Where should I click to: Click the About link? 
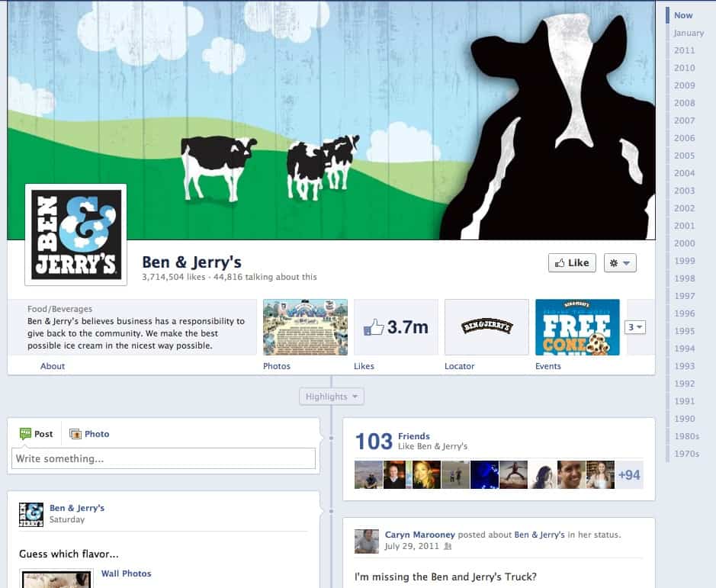pos(53,366)
